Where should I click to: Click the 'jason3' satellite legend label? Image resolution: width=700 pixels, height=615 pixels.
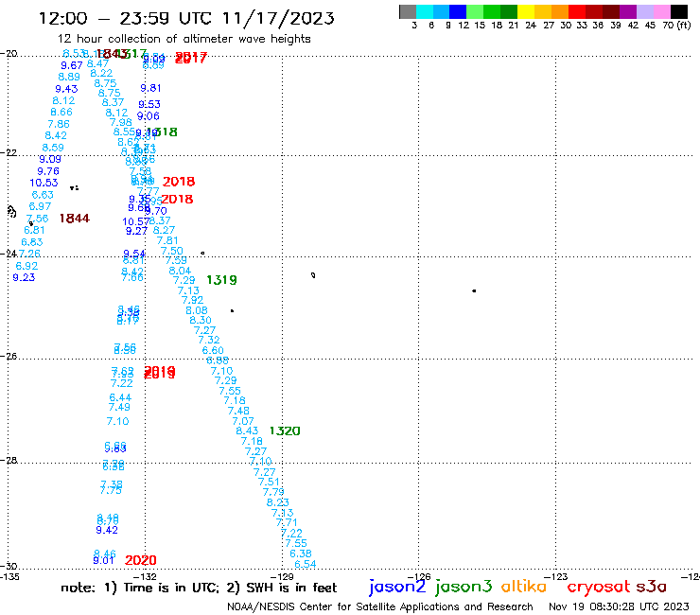click(464, 587)
